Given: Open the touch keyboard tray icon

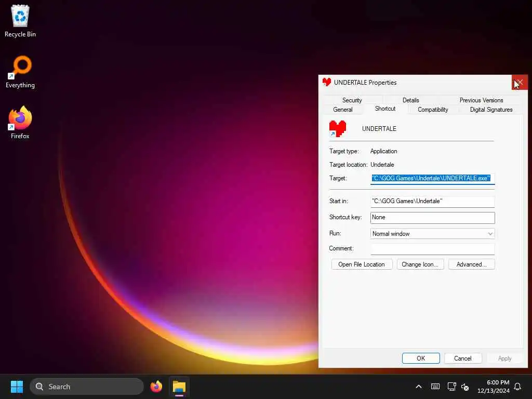Looking at the screenshot, I should 435,387.
